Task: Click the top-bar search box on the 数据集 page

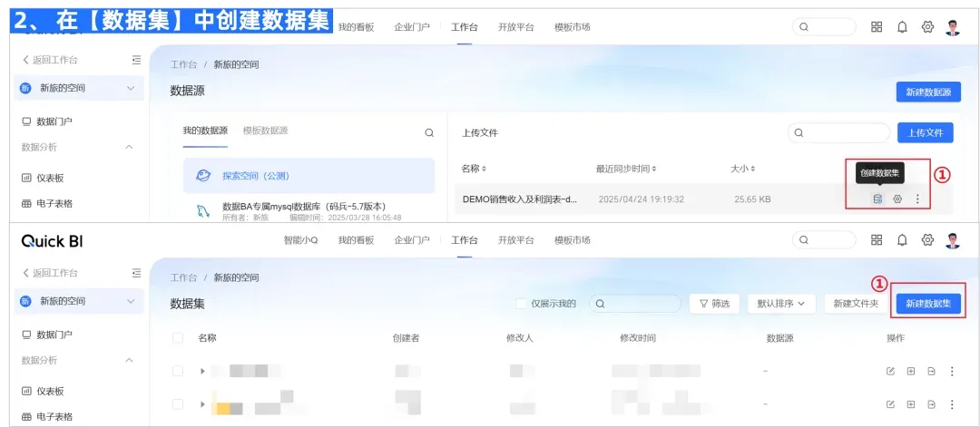Action: (x=824, y=239)
